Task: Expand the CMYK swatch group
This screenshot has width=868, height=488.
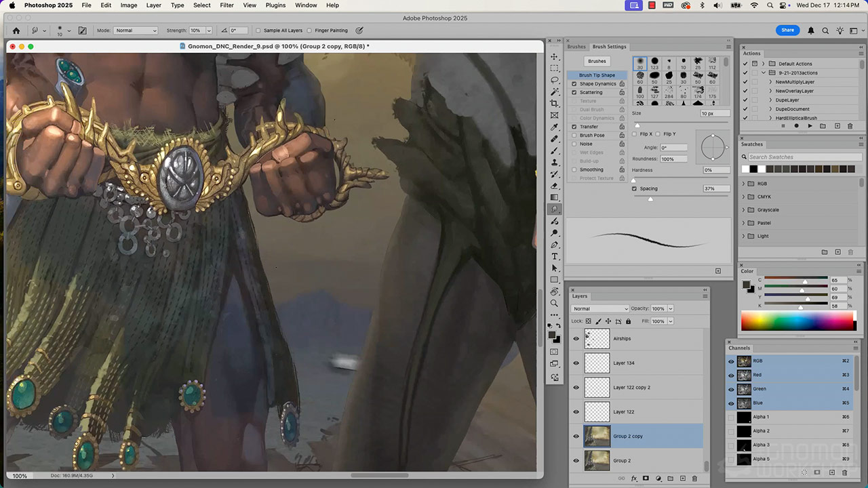Action: [x=743, y=197]
